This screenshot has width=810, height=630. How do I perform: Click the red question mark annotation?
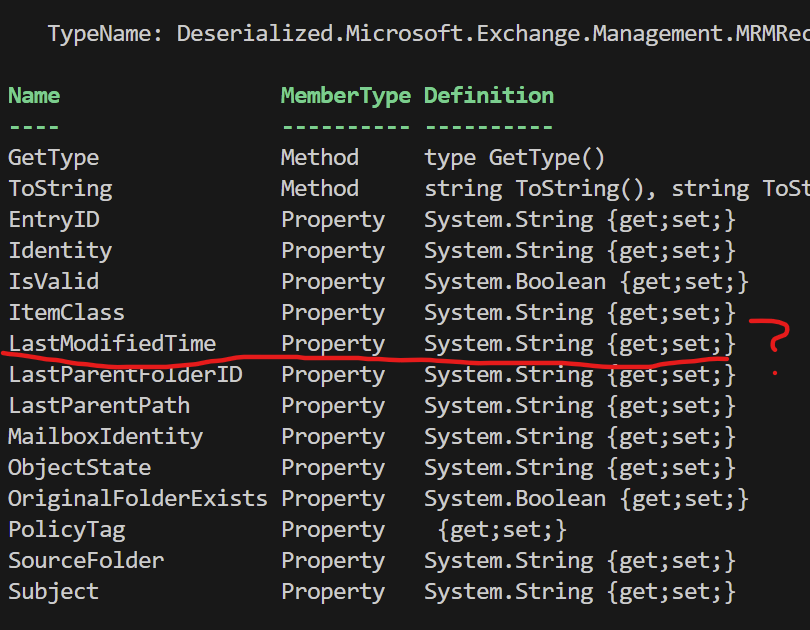772,338
